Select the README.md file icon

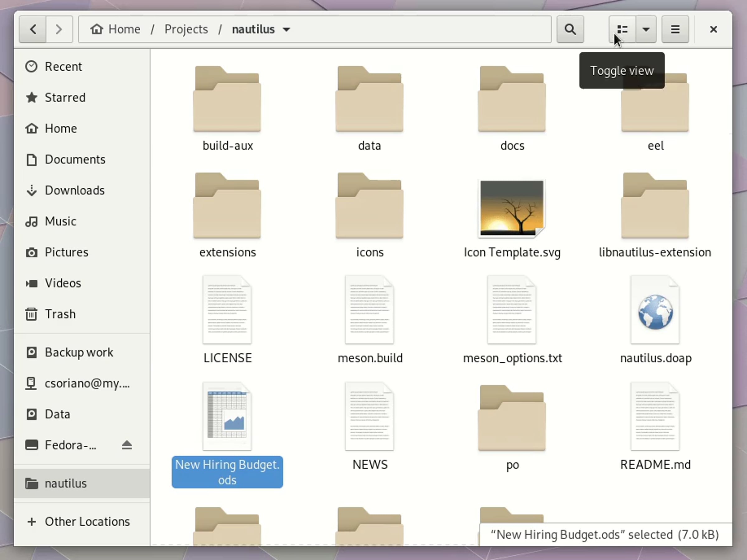click(x=655, y=416)
